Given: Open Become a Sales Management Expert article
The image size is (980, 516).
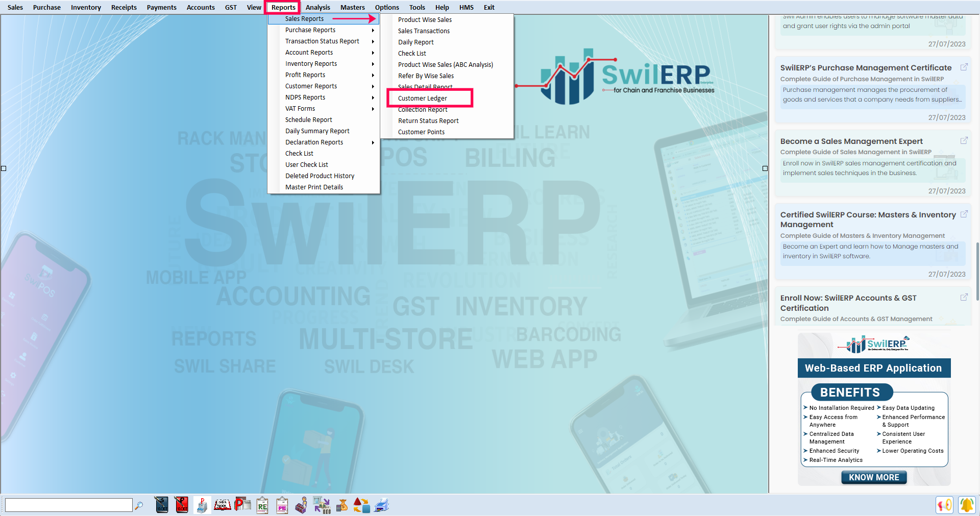Looking at the screenshot, I should pyautogui.click(x=851, y=141).
